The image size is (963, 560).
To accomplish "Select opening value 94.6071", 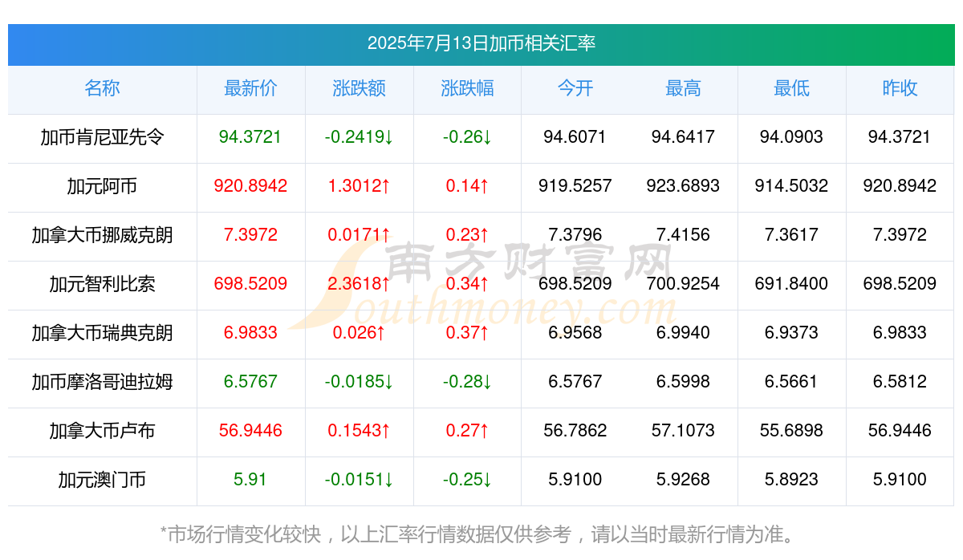I will [575, 137].
